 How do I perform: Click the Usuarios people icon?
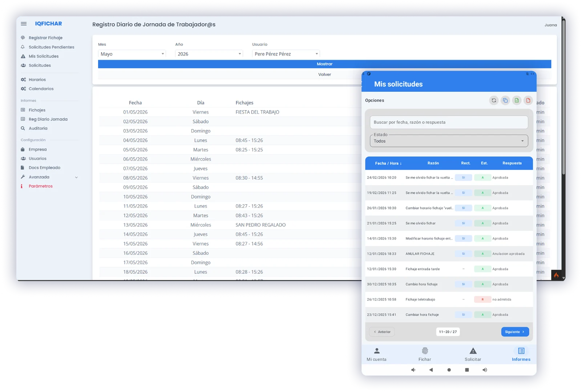click(23, 159)
